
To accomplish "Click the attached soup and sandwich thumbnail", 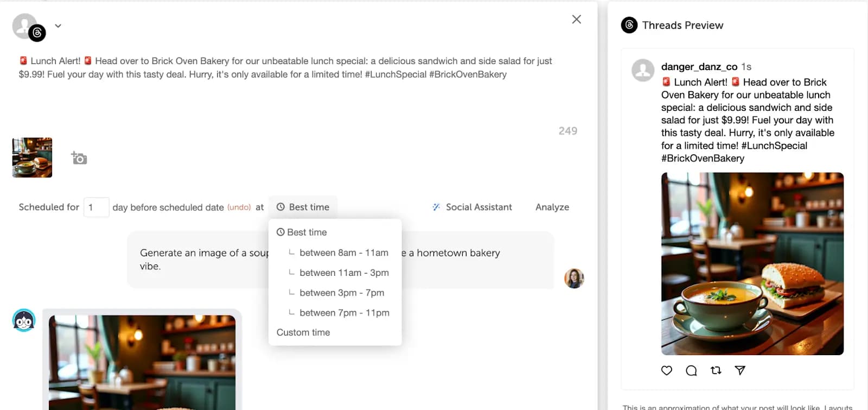I will coord(33,157).
